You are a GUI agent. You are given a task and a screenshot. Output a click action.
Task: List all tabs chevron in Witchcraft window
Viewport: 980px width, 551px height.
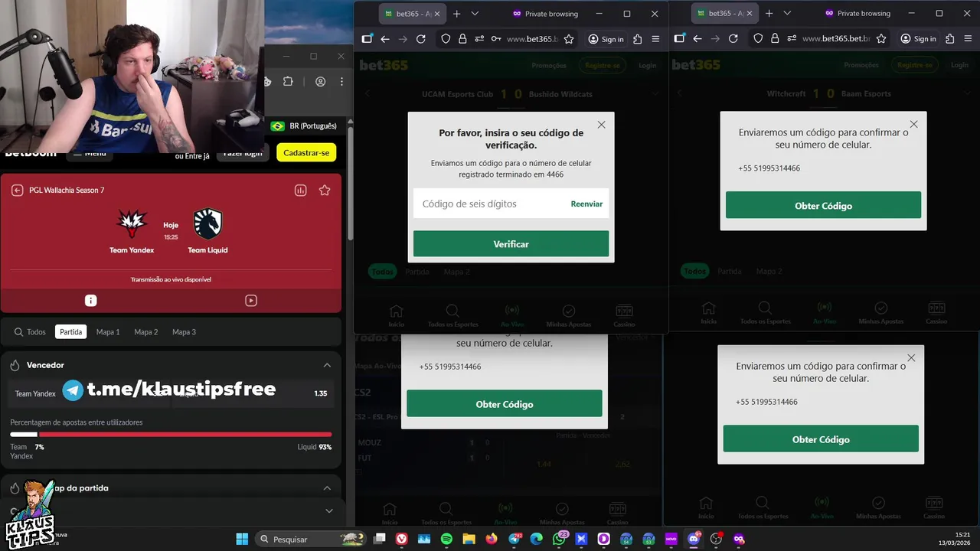[x=787, y=14]
